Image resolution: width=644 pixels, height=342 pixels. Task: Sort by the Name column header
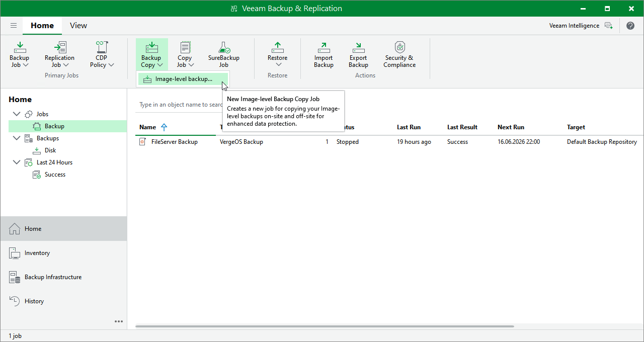(x=176, y=127)
